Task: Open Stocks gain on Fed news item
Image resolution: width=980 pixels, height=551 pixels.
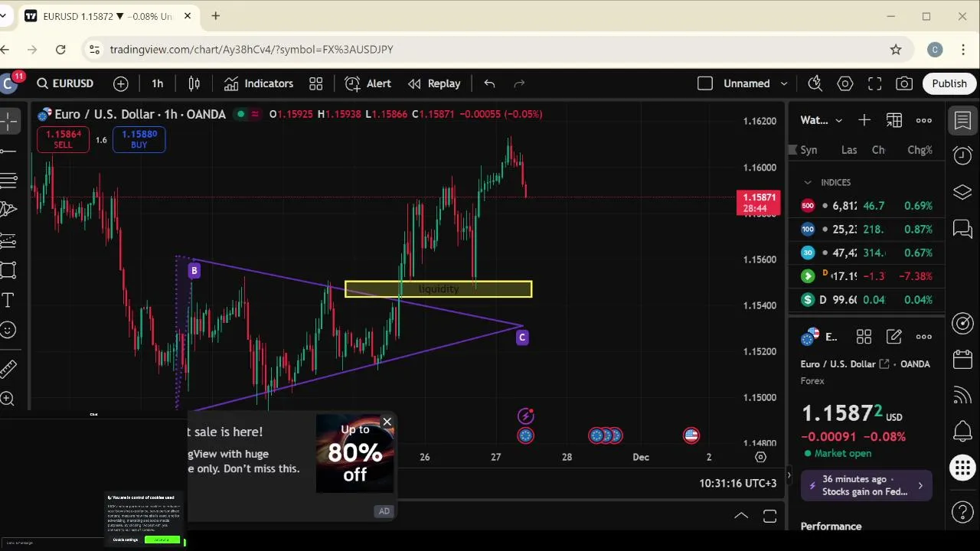Action: pyautogui.click(x=866, y=485)
